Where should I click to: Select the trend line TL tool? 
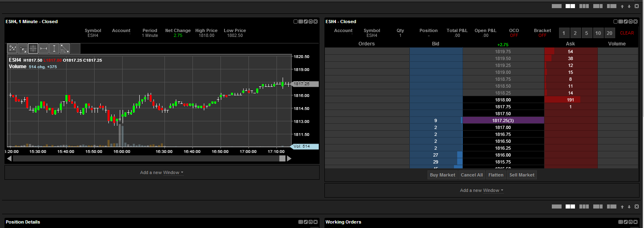tap(65, 49)
